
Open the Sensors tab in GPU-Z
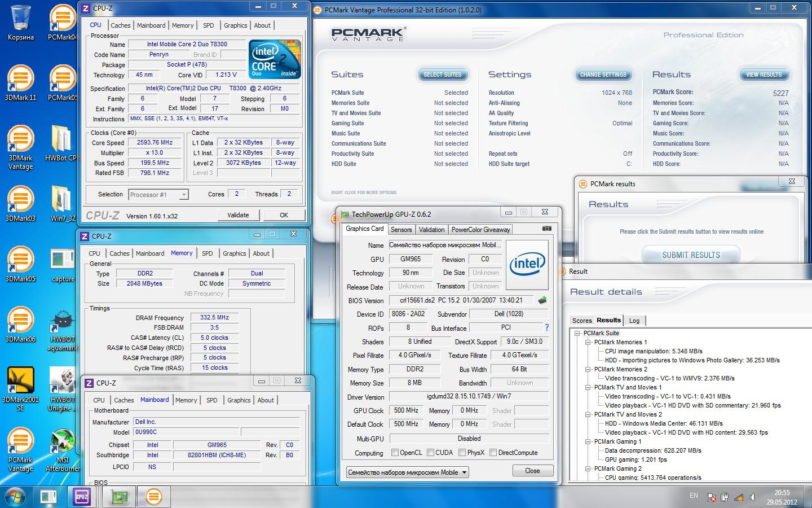click(401, 229)
